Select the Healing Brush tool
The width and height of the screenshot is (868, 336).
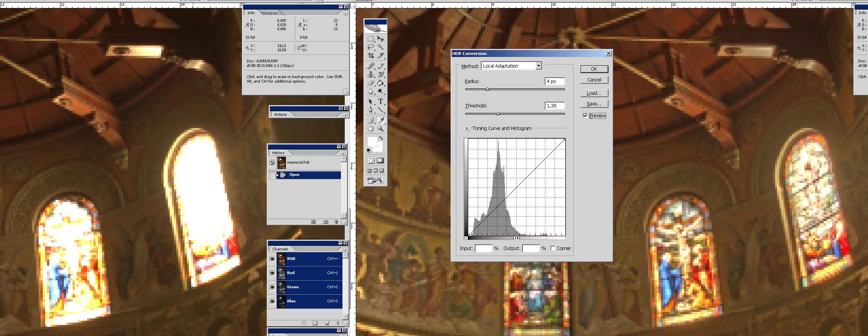[x=371, y=66]
